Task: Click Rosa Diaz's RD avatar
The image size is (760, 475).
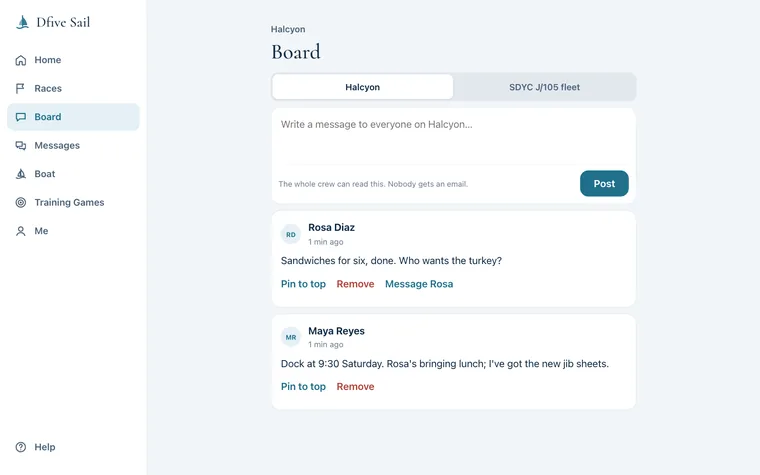Action: pyautogui.click(x=291, y=235)
